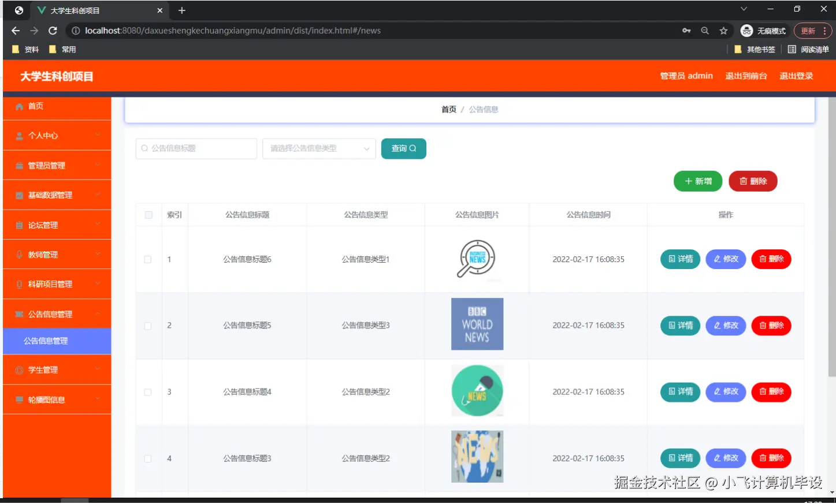This screenshot has height=504, width=836.
Task: Tick checkbox for row 公告信息标题5
Action: 148,326
